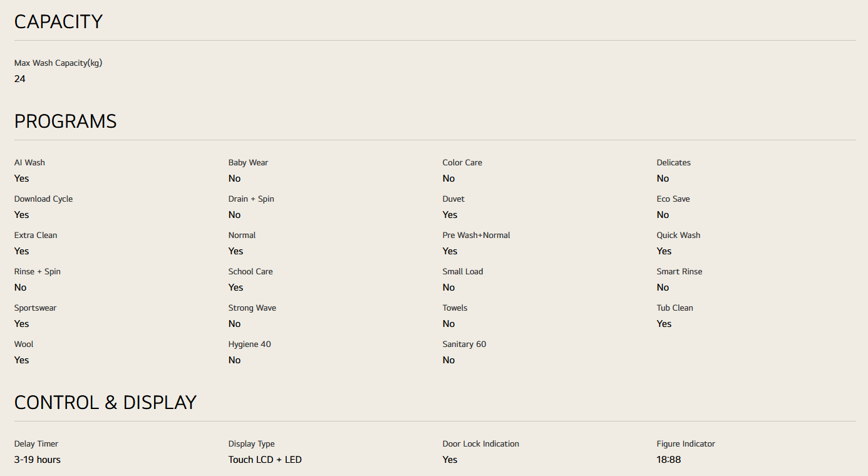Click the CAPACITY section heading
The width and height of the screenshot is (868, 476).
pyautogui.click(x=58, y=22)
